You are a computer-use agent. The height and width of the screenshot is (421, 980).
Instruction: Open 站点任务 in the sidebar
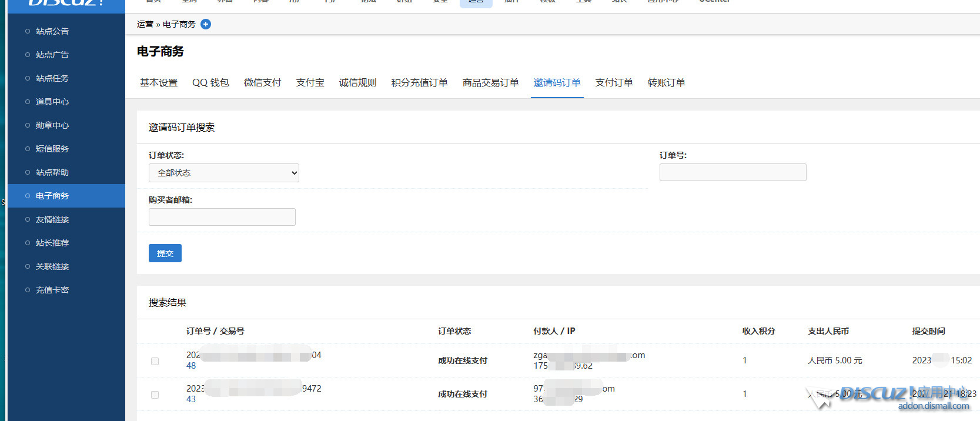click(52, 78)
